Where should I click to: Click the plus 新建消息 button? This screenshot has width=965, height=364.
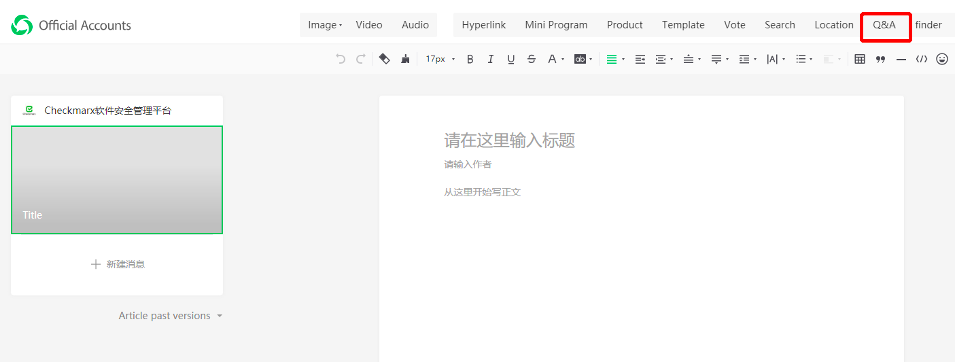118,264
